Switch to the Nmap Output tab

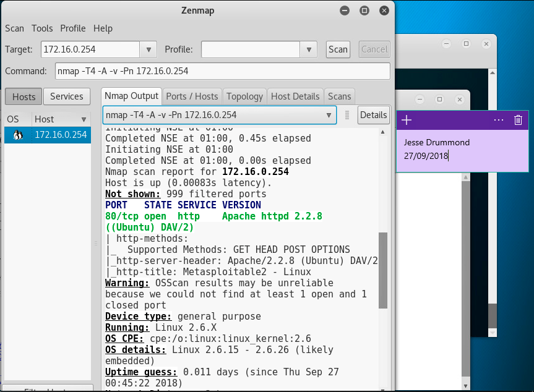click(x=131, y=96)
